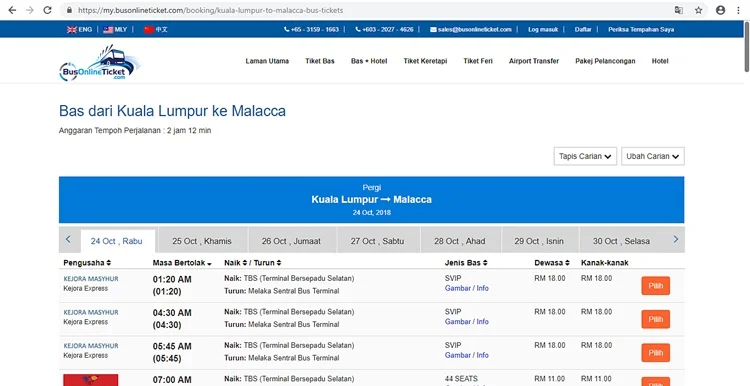
Task: Click the envelope sales email link
Action: [471, 29]
